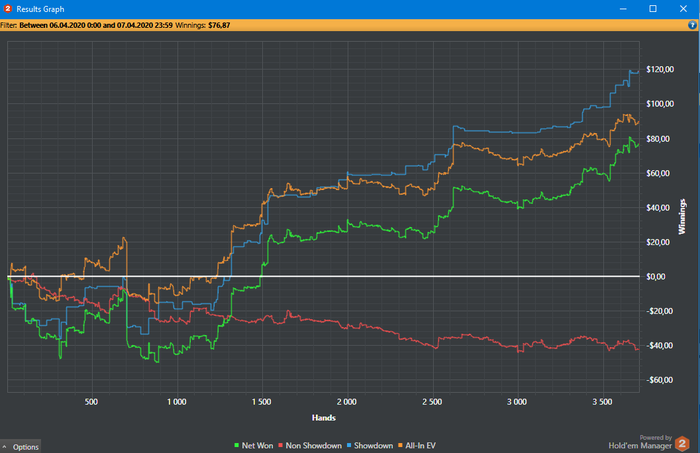Click the -$20,00 y-axis label
The height and width of the screenshot is (453, 700).
pos(659,311)
